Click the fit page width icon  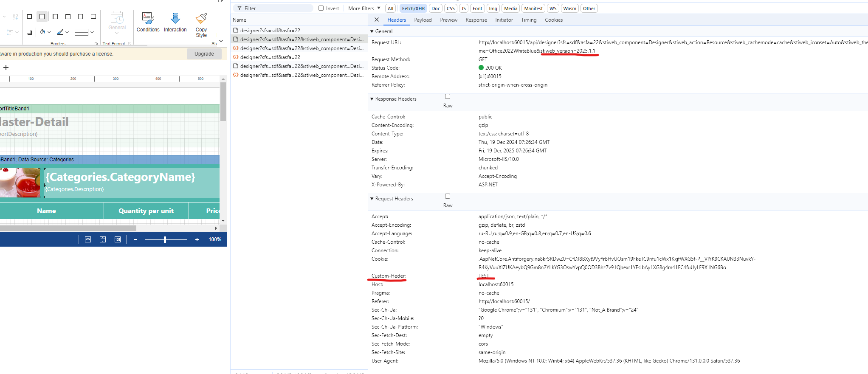(x=88, y=239)
